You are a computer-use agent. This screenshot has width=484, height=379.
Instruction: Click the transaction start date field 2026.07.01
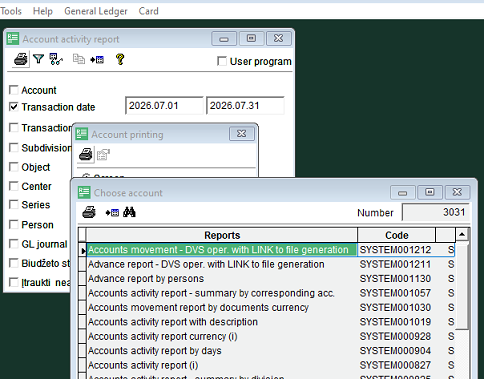coord(164,106)
